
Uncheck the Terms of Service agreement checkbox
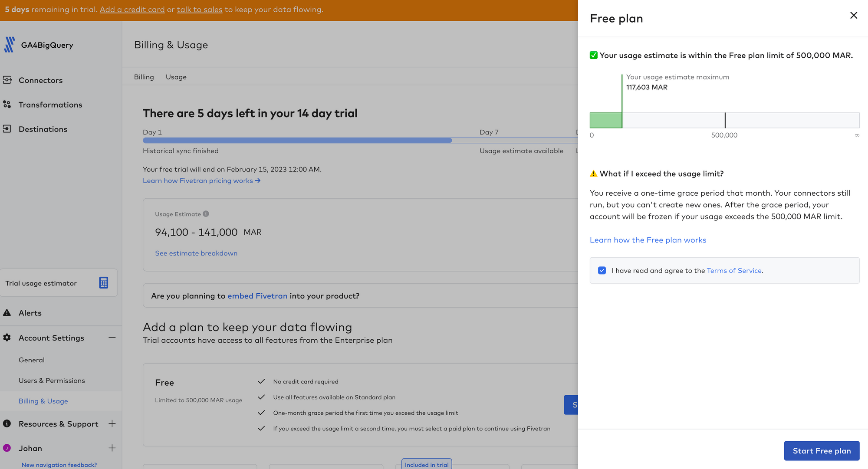click(x=602, y=270)
